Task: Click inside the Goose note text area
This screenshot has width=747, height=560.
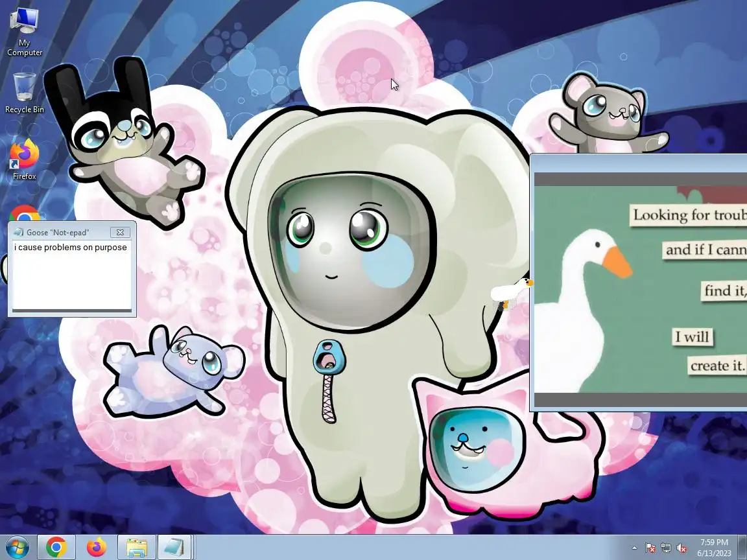Action: pos(71,275)
